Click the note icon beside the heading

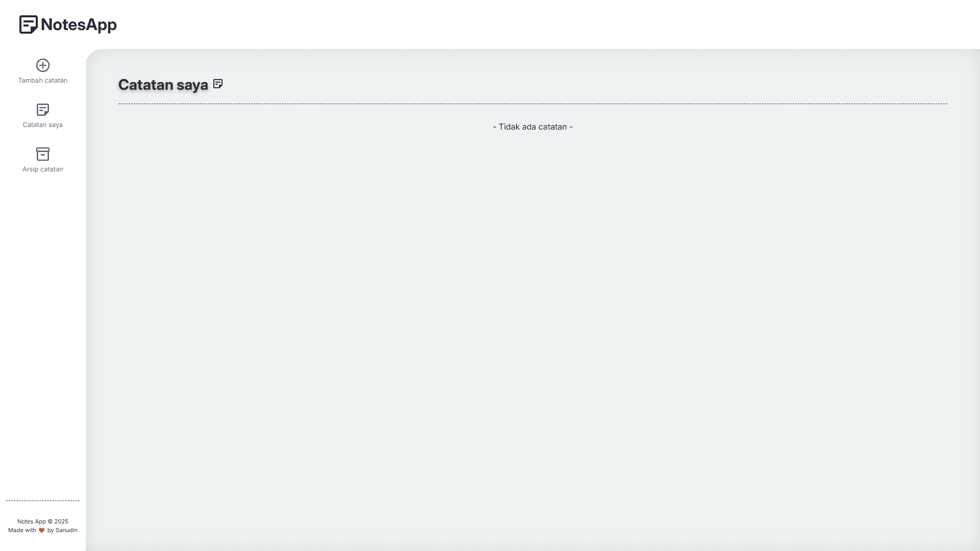(218, 84)
